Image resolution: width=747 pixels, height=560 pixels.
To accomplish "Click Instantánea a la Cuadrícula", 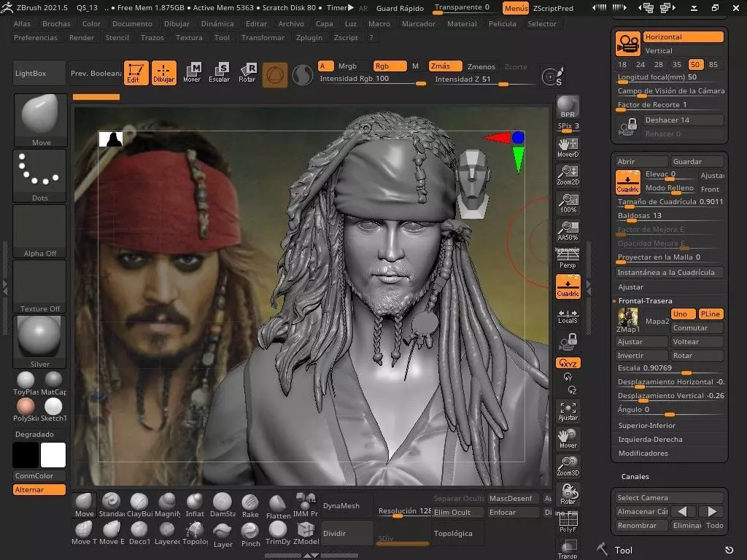I will (670, 273).
